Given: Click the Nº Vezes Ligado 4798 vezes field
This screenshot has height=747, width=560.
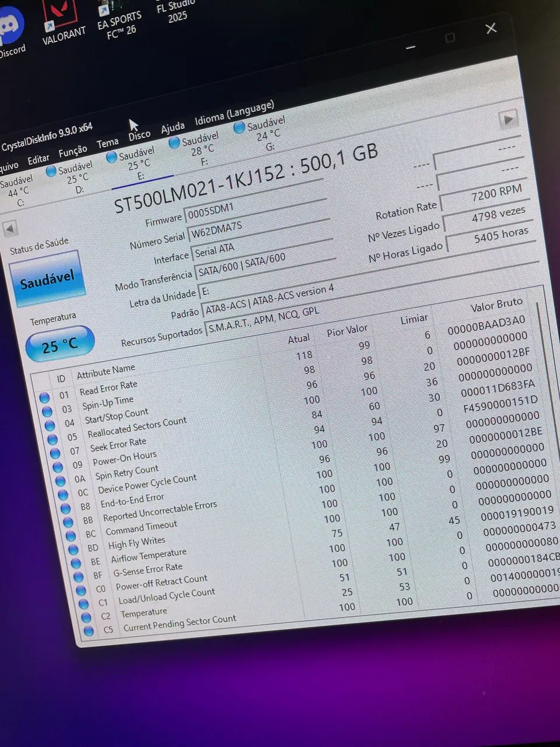Looking at the screenshot, I should pos(486,217).
